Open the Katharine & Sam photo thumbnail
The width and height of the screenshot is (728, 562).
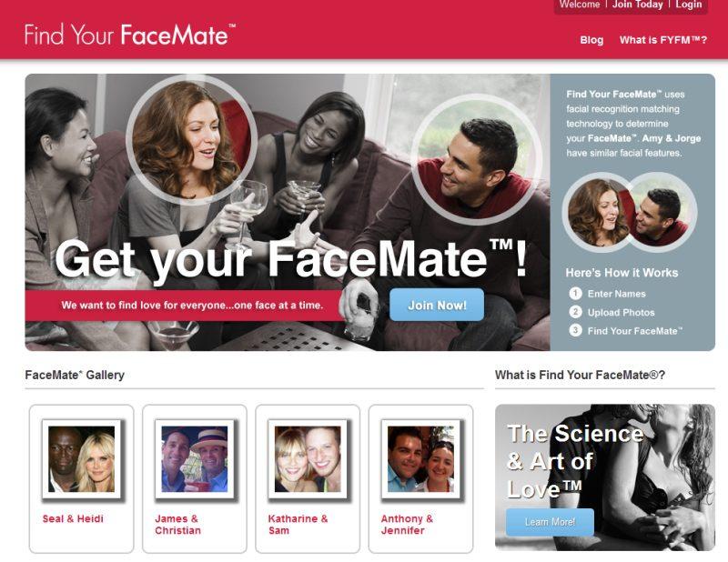[308, 459]
